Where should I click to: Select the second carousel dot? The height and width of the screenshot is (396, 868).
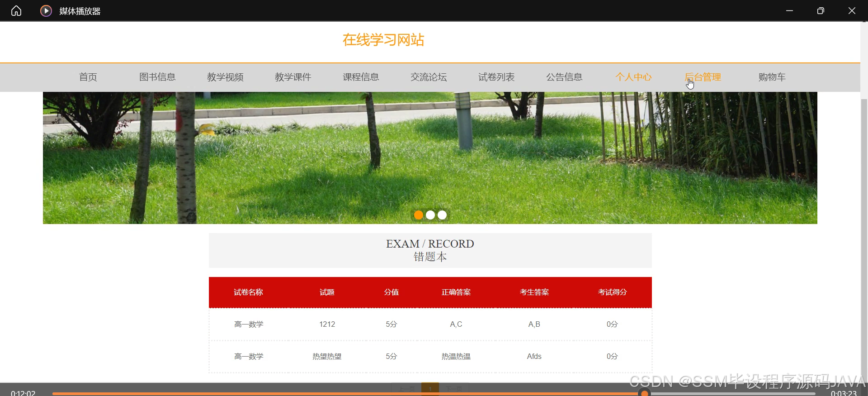coord(430,215)
